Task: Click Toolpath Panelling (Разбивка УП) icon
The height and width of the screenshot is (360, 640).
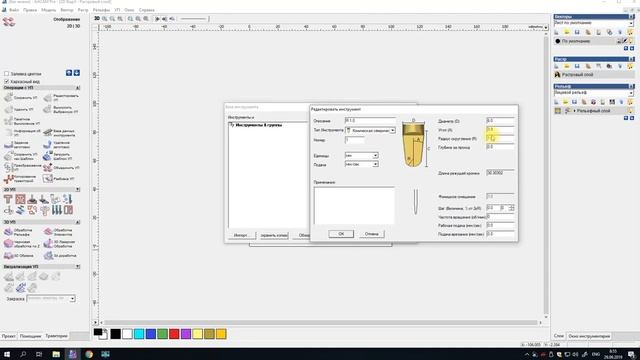Action: (x=48, y=179)
